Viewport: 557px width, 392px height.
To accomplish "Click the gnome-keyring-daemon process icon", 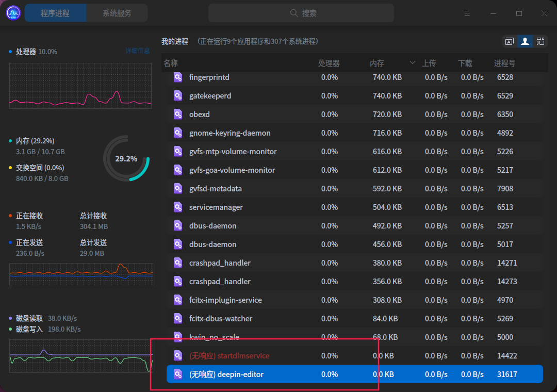I will click(178, 133).
